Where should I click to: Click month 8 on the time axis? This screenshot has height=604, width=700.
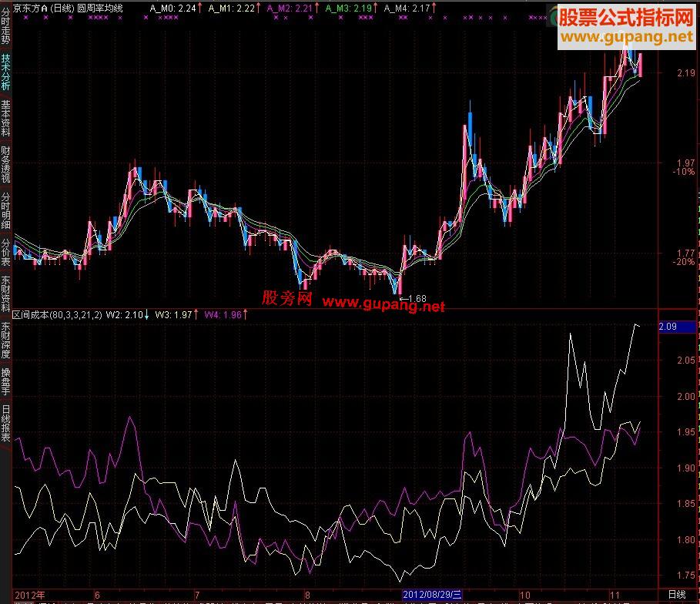tap(307, 595)
